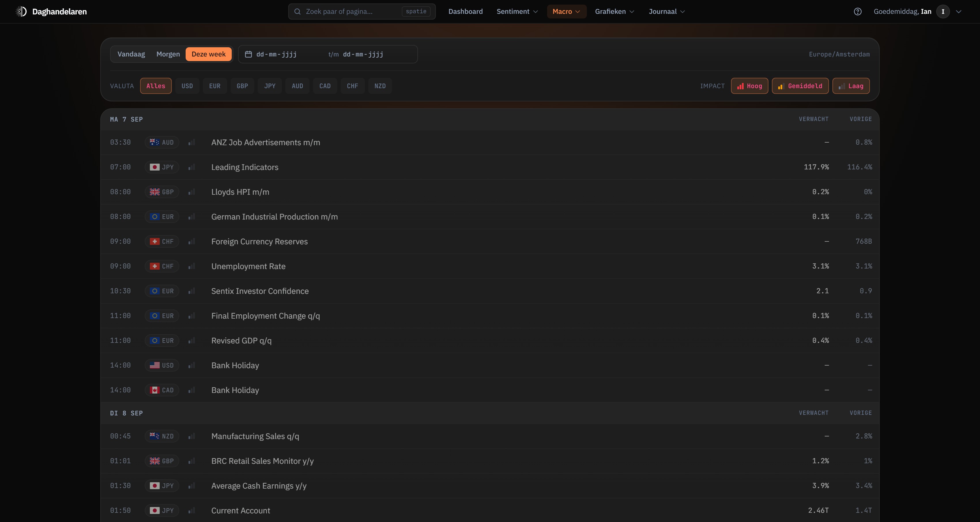This screenshot has height=522, width=980.
Task: Select the Morgen tab
Action: 168,54
